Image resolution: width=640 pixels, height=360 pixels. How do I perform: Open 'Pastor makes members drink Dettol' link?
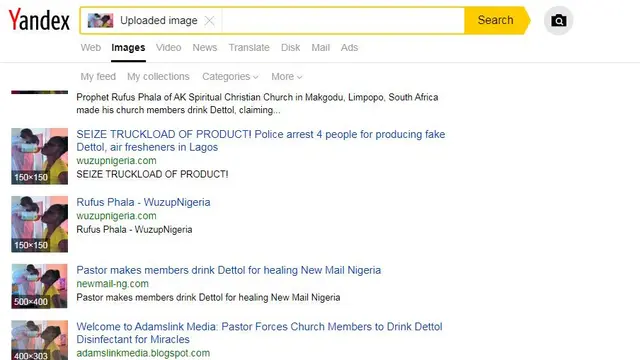(x=229, y=270)
